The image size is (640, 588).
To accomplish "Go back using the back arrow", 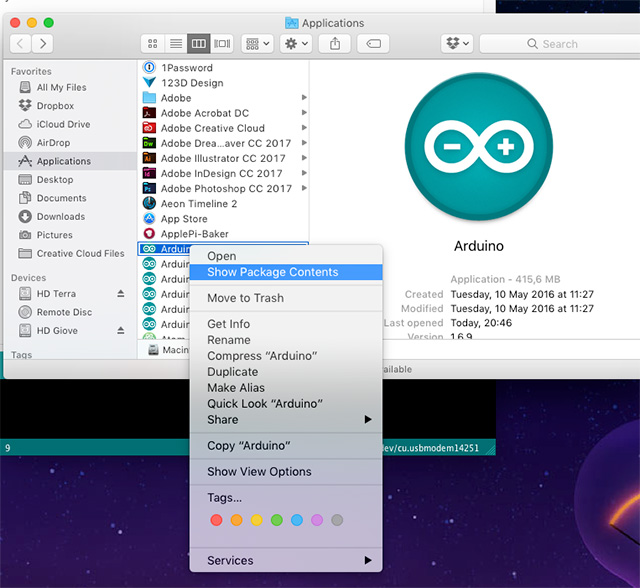I will click(21, 44).
